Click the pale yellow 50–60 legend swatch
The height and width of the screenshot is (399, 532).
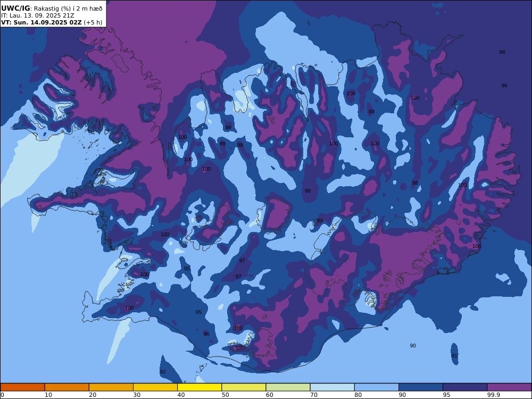pos(244,387)
